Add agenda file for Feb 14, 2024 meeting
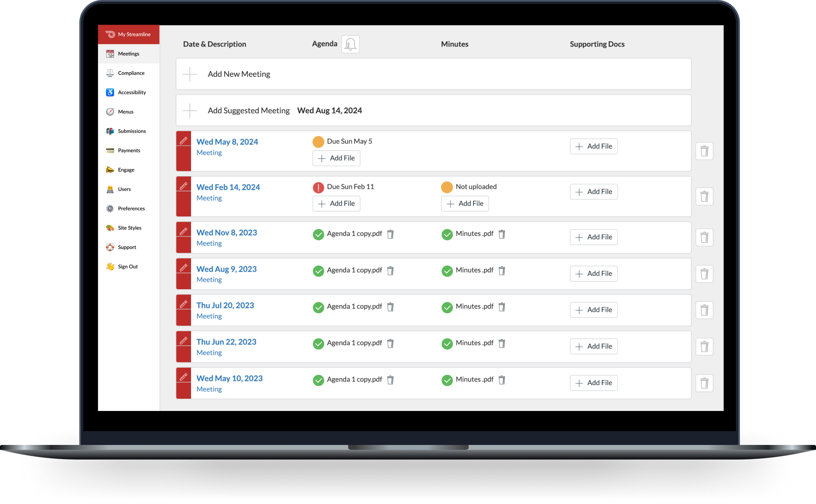 pyautogui.click(x=336, y=203)
